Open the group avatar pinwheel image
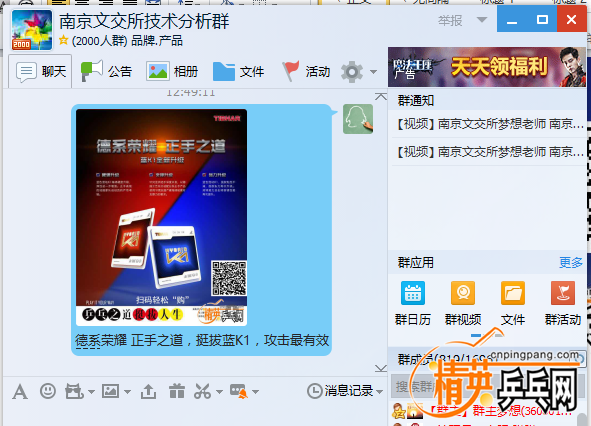Viewport: 591px width, 426px height. click(32, 30)
